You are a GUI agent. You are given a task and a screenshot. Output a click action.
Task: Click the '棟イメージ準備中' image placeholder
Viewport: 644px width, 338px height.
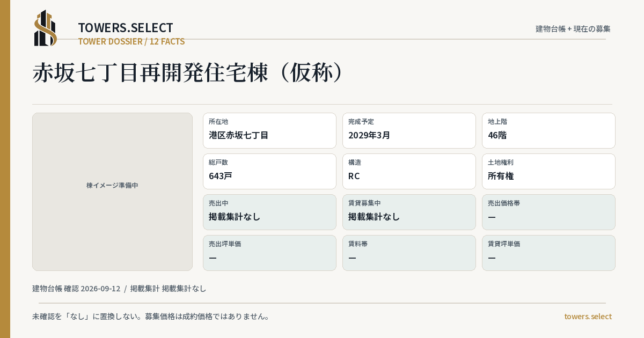[112, 192]
